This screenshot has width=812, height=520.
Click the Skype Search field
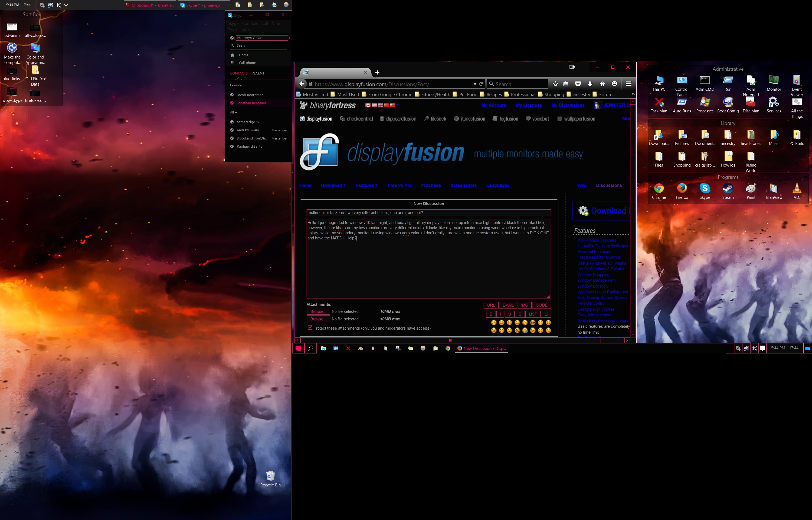click(258, 45)
